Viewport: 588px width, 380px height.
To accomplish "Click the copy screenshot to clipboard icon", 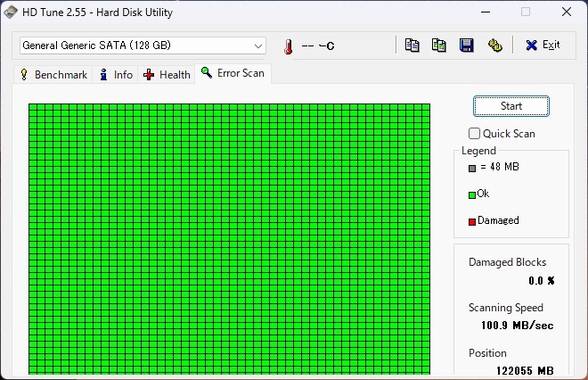I will (438, 45).
